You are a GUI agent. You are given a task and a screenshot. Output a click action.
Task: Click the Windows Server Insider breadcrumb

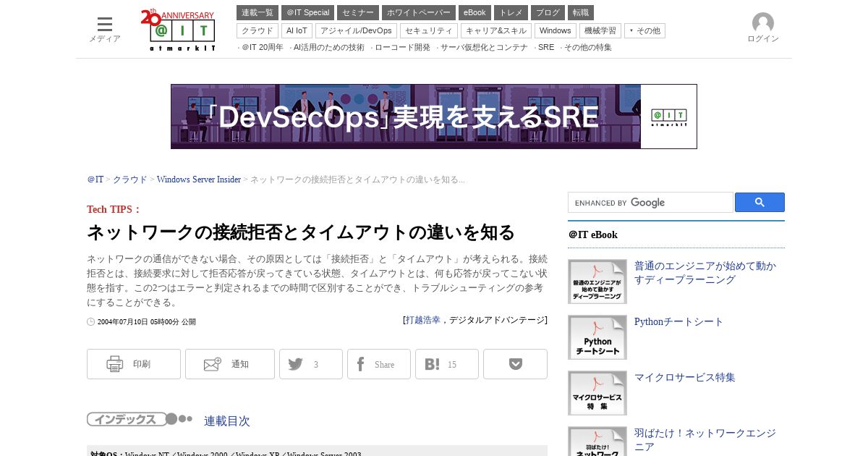click(199, 180)
